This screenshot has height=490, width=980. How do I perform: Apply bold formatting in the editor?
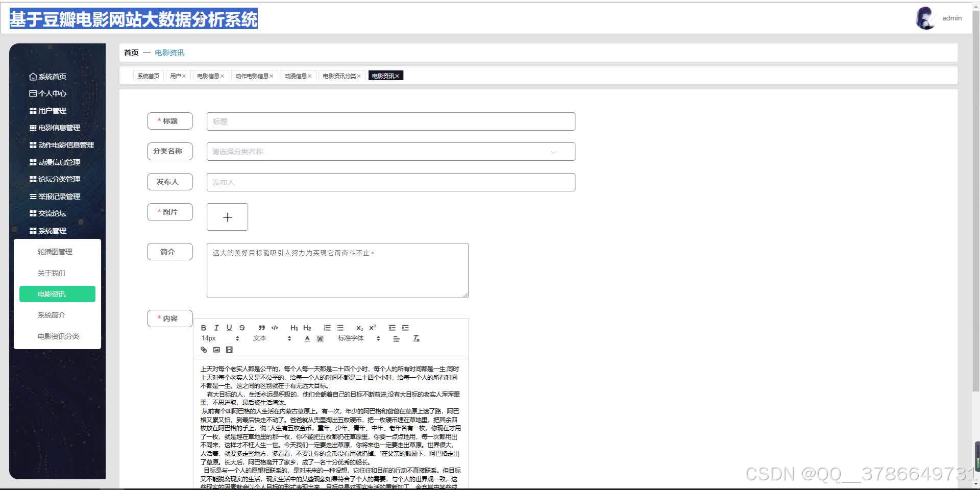coord(204,328)
